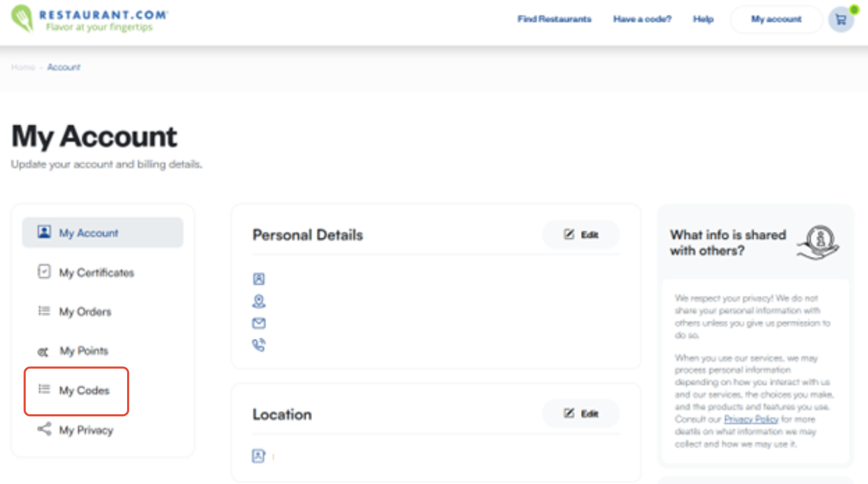868x484 pixels.
Task: Edit the Location section
Action: coord(581,413)
